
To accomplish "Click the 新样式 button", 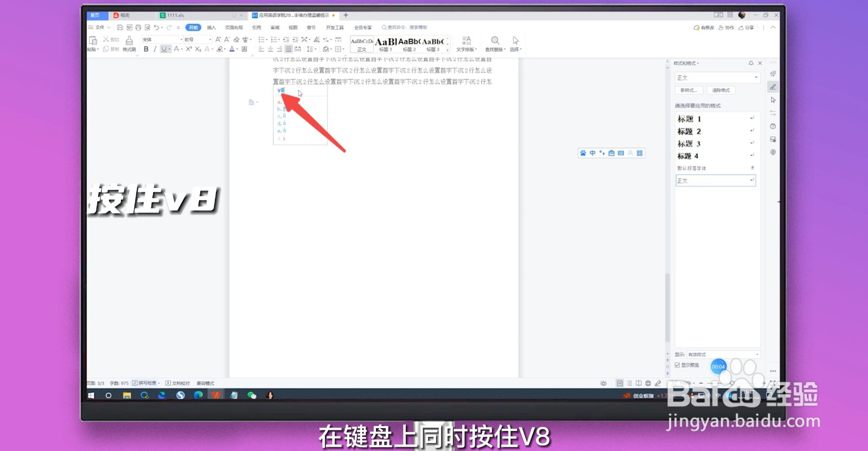I will tap(689, 90).
